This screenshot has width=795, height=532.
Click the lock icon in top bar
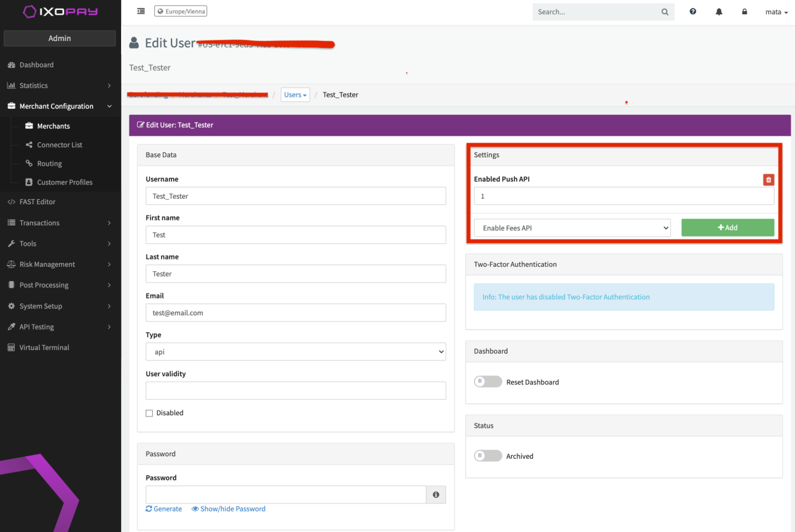coord(744,12)
